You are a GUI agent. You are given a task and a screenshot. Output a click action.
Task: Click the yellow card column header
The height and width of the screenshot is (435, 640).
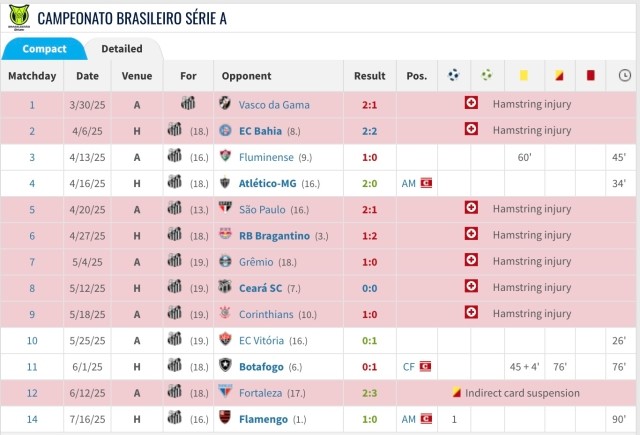(x=523, y=75)
